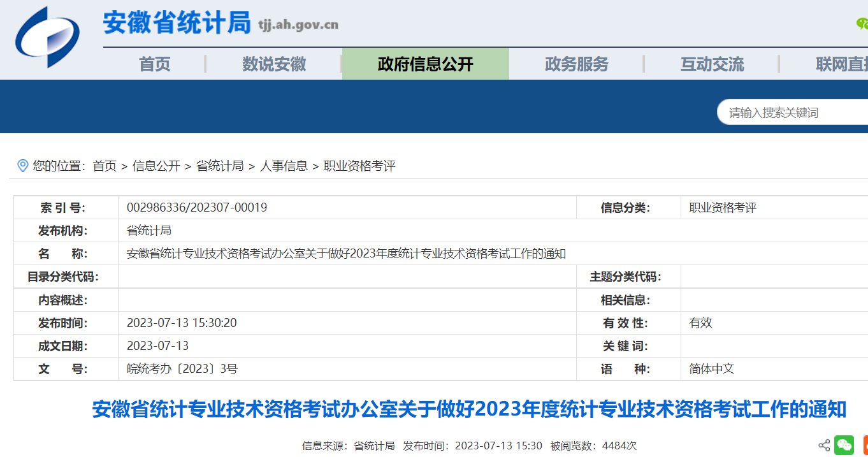Screen dimensions: 868x457
Task: Click the orange share icon at right edge
Action: pyautogui.click(x=865, y=446)
